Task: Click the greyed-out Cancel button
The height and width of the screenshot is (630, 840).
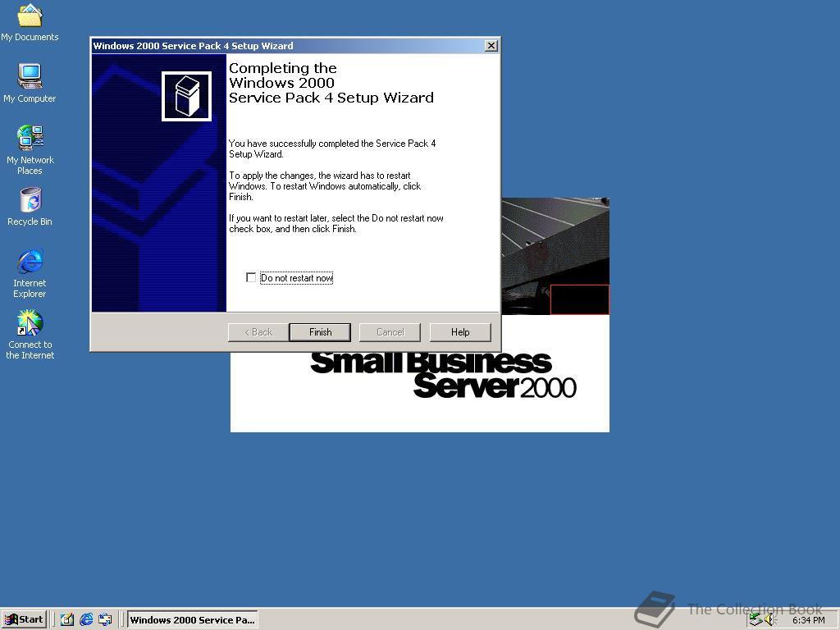Action: coord(390,332)
